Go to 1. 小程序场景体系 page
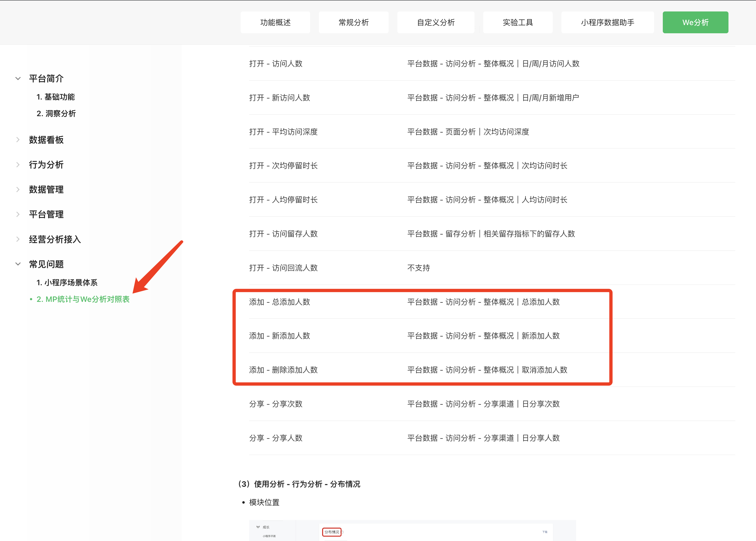 coord(67,282)
